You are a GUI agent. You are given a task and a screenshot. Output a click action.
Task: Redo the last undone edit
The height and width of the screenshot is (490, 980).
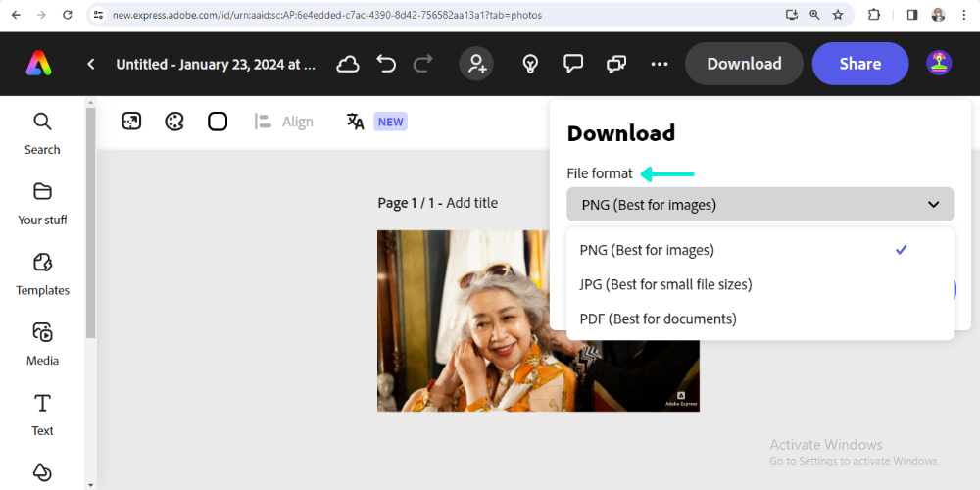423,64
